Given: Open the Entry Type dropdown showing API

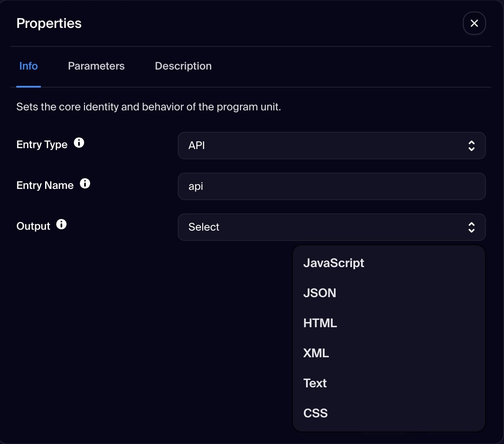Looking at the screenshot, I should (x=331, y=146).
